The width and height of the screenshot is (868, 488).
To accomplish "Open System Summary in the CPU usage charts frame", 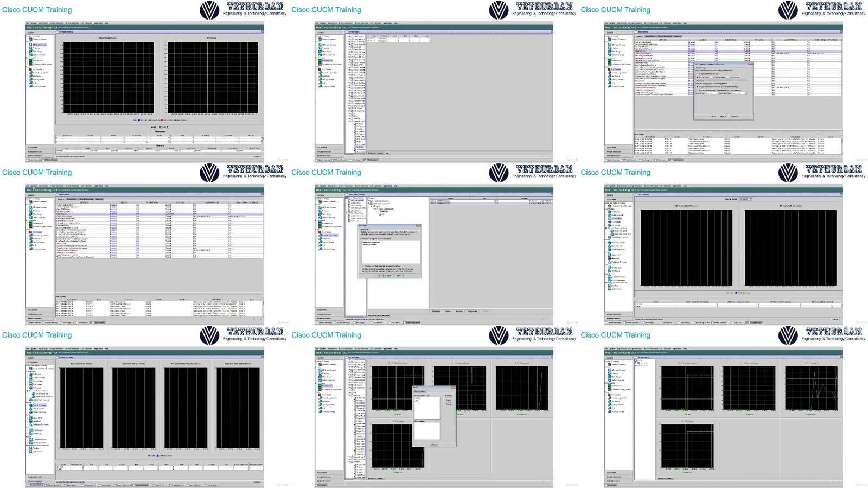I will pyautogui.click(x=31, y=39).
